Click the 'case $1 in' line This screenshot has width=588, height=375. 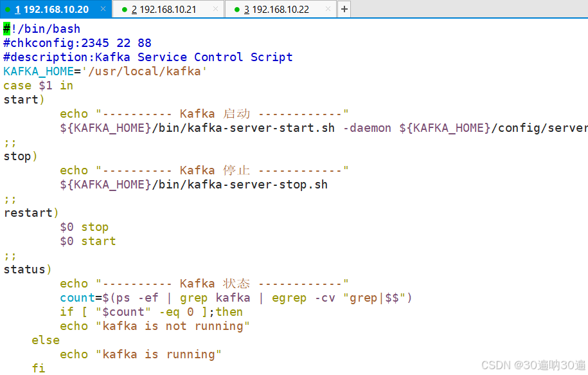[x=39, y=86]
